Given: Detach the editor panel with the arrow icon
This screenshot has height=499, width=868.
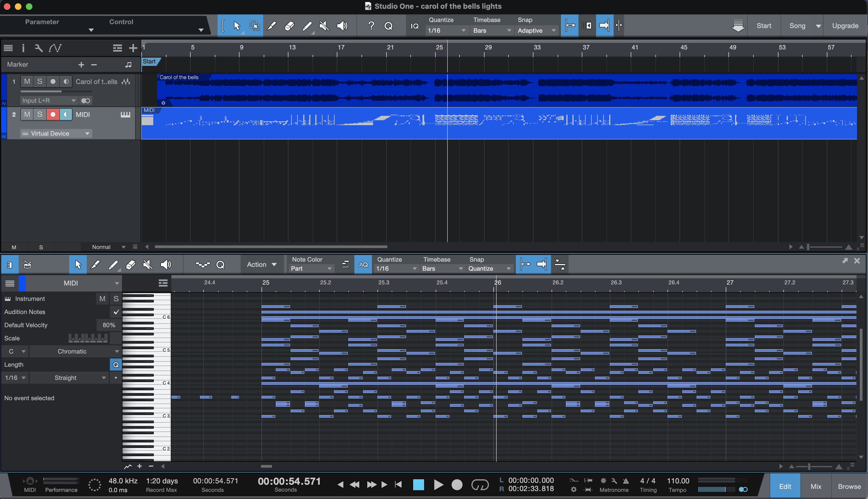Looking at the screenshot, I should click(x=845, y=261).
